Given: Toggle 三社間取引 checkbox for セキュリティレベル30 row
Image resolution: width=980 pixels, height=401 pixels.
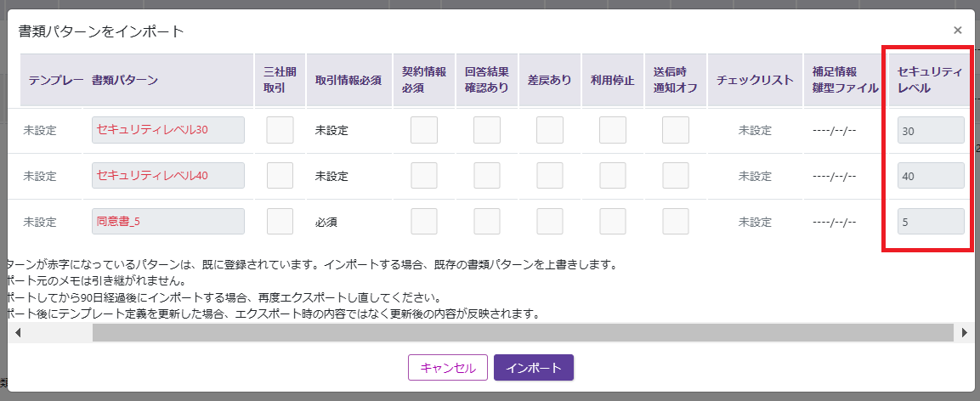Looking at the screenshot, I should [280, 130].
